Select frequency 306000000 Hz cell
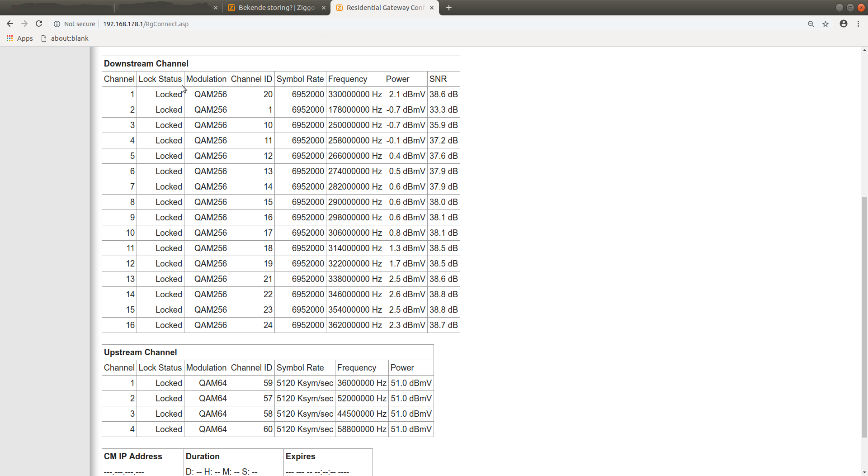The height and width of the screenshot is (476, 868). point(355,233)
